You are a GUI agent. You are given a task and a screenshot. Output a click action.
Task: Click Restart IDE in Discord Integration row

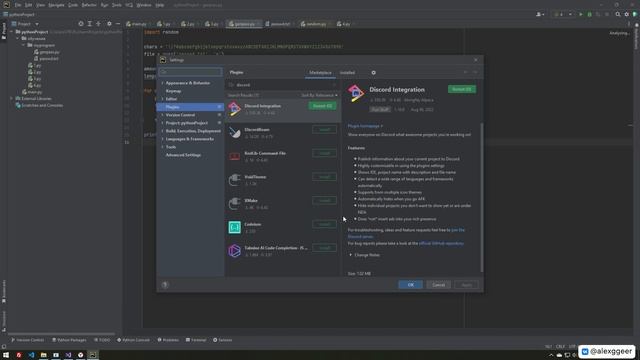click(322, 106)
